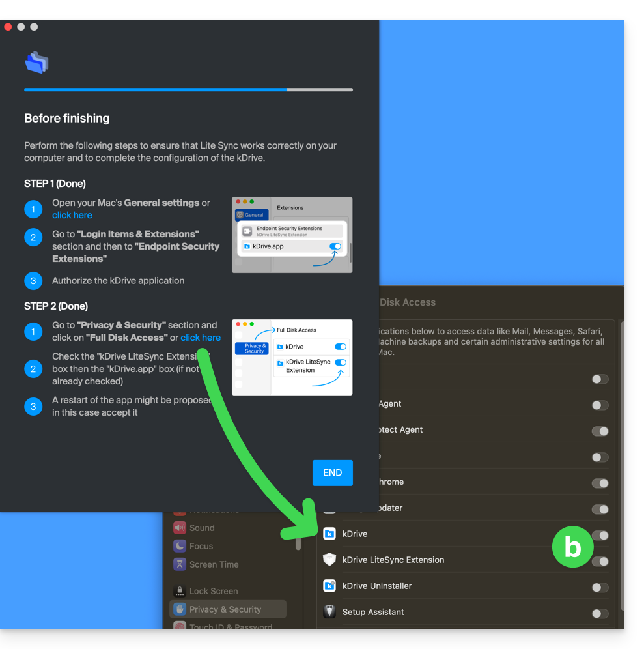The height and width of the screenshot is (649, 644).
Task: Click the Full Disk Access "click here" link
Action: tap(201, 338)
